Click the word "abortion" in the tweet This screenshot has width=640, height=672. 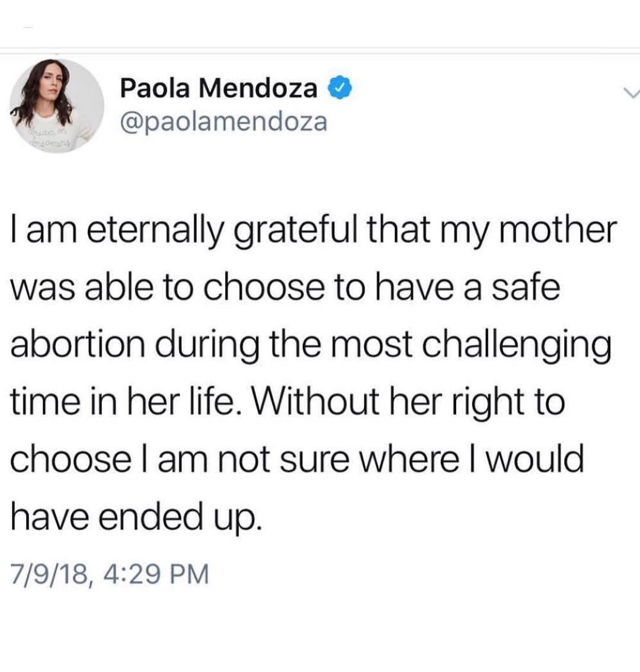[x=78, y=345]
